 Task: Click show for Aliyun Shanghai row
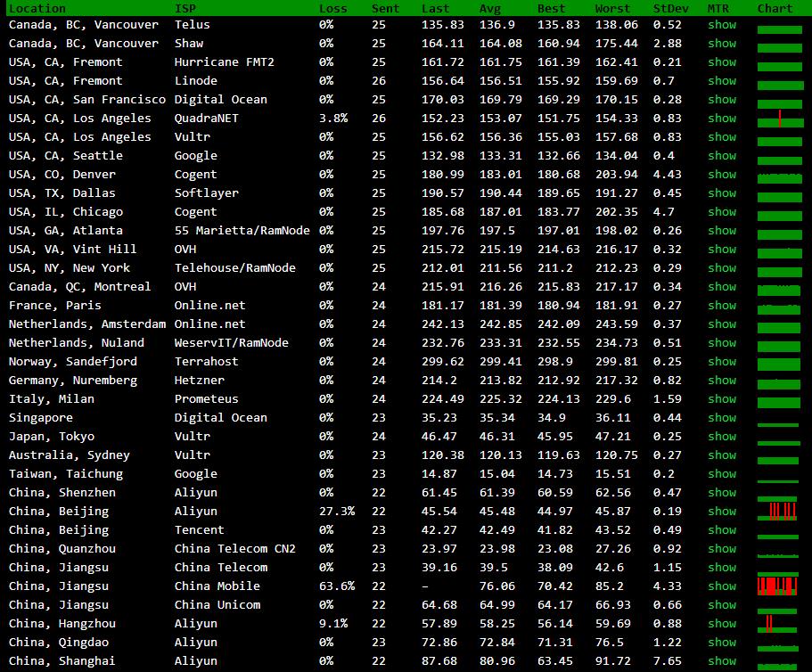pyautogui.click(x=722, y=661)
